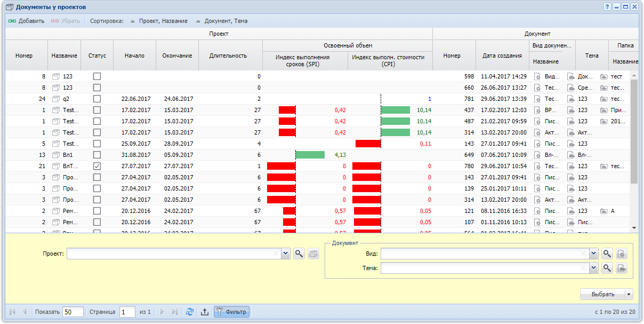The image size is (644, 324).
Task: Toggle status checkbox in document 437 row
Action: [97, 110]
